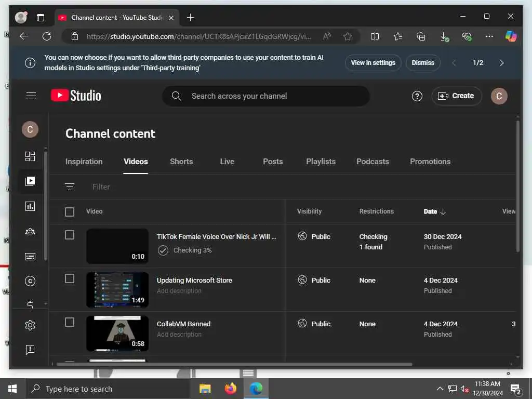Tick the checkbox for Updating Microsoft Store
The height and width of the screenshot is (399, 532).
click(x=70, y=278)
